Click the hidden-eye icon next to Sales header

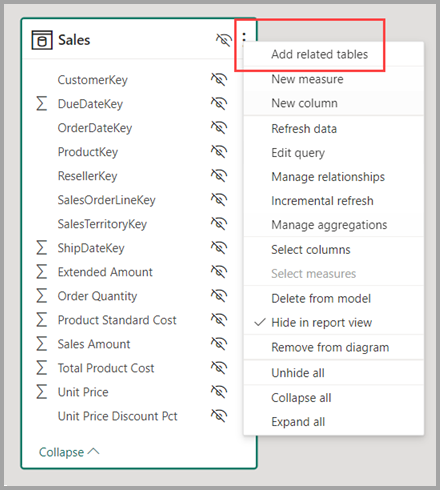(223, 40)
